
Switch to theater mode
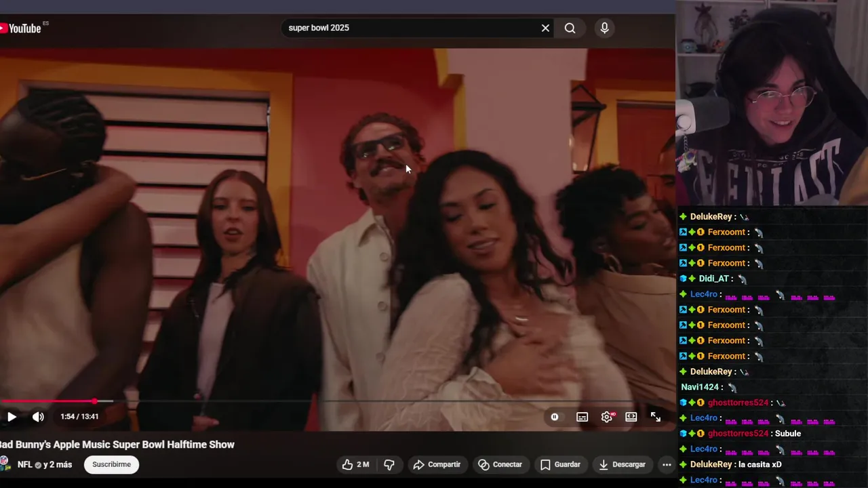(x=631, y=417)
